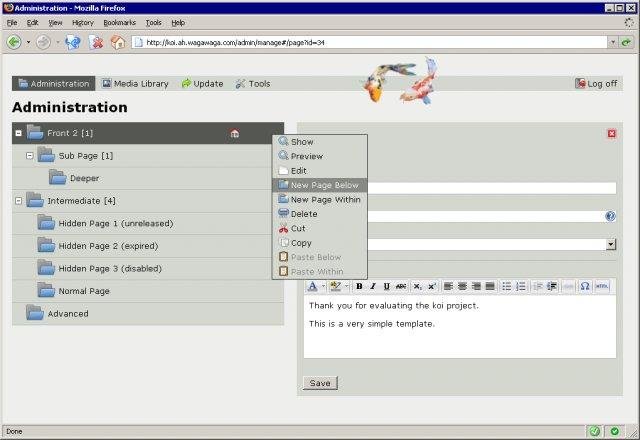Click the insert link icon
The height and width of the screenshot is (440, 640).
click(x=568, y=286)
